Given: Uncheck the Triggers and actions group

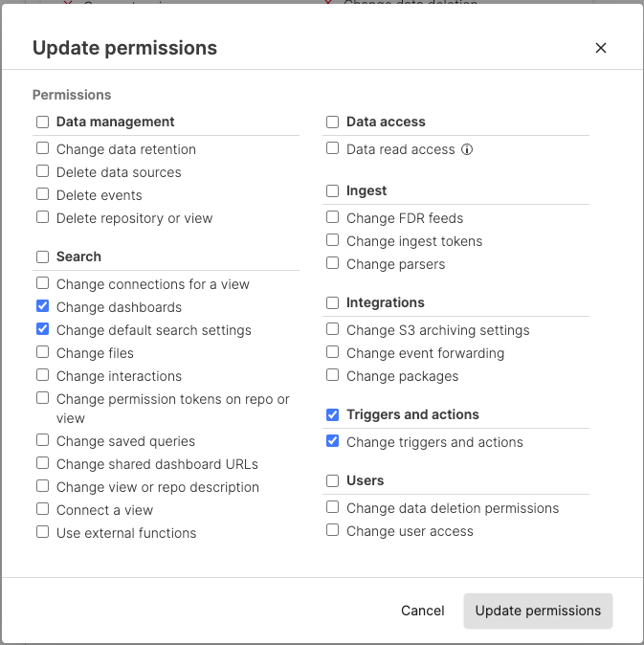Looking at the screenshot, I should pos(332,414).
